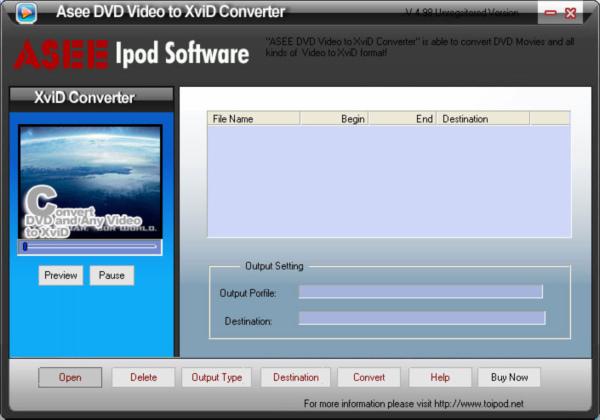
Task: Preview the selected video
Action: point(61,275)
